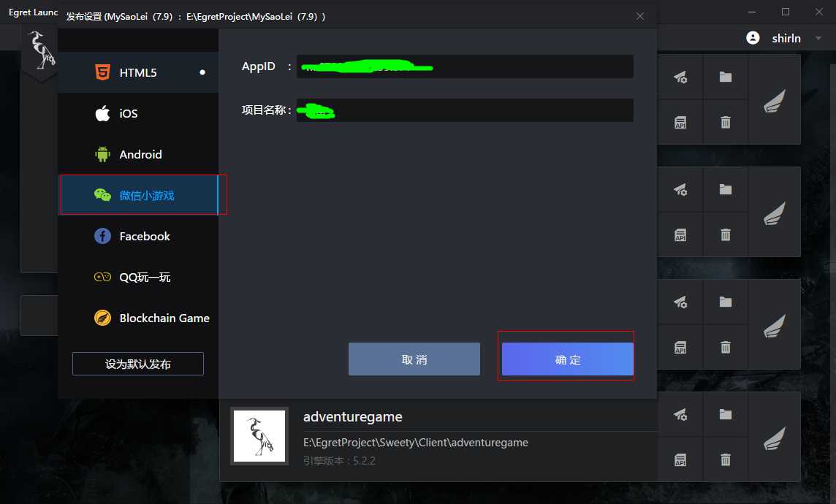836x504 pixels.
Task: Click the adventuregame project title
Action: [x=353, y=416]
